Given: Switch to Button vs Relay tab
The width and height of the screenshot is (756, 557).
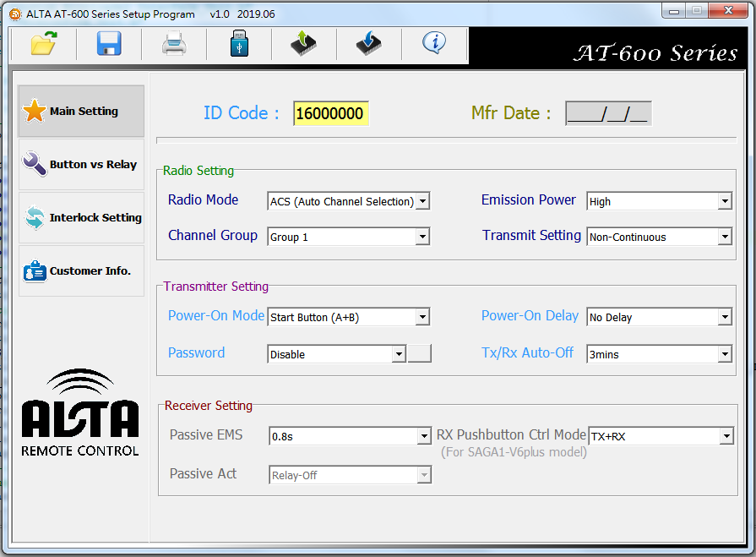Looking at the screenshot, I should point(81,165).
